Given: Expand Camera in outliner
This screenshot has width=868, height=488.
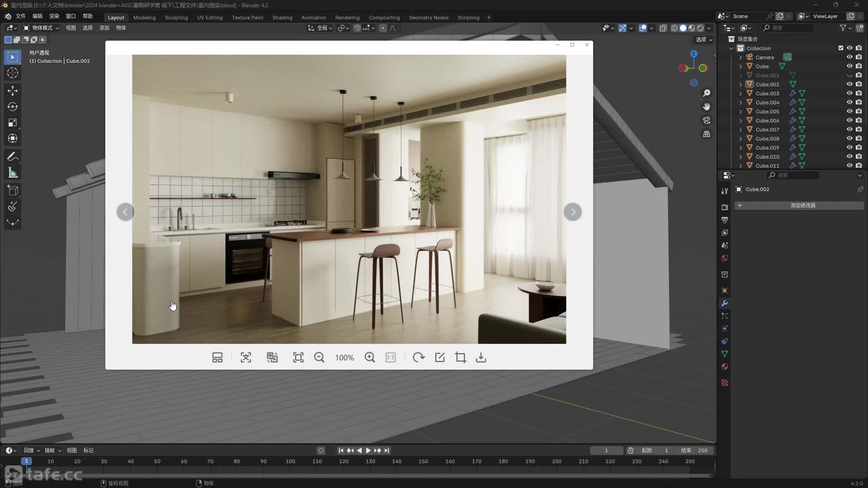Looking at the screenshot, I should (741, 57).
